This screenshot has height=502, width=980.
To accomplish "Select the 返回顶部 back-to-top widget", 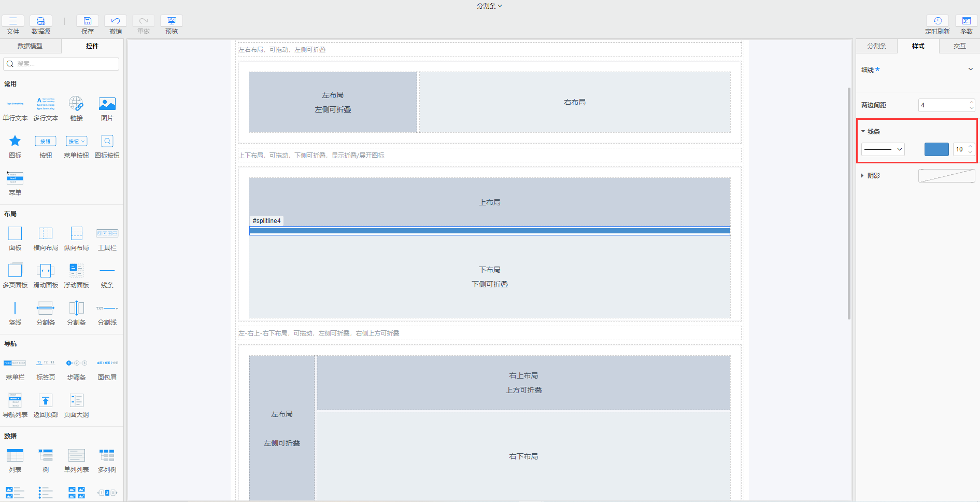I will pos(46,400).
